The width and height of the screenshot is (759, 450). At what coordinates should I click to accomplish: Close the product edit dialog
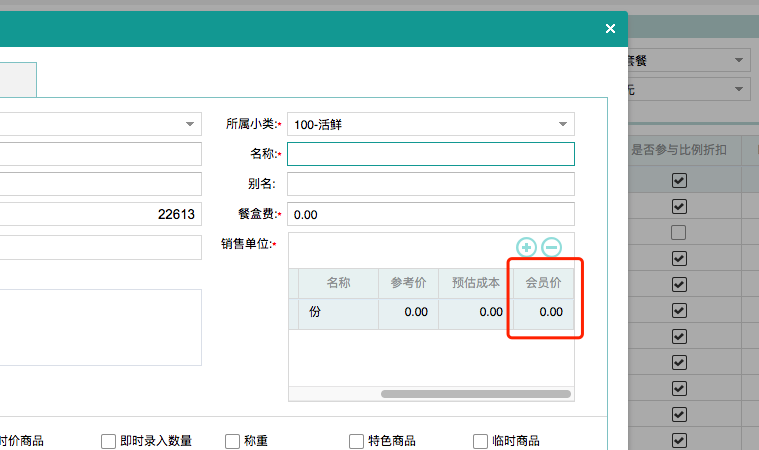coord(610,29)
